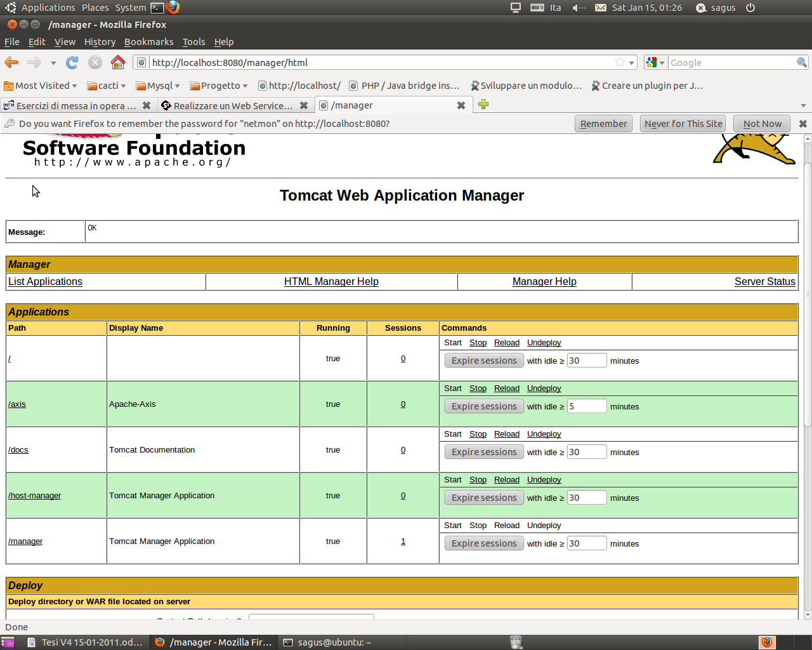Click Never for This Site button
The image size is (812, 650).
pyautogui.click(x=683, y=124)
